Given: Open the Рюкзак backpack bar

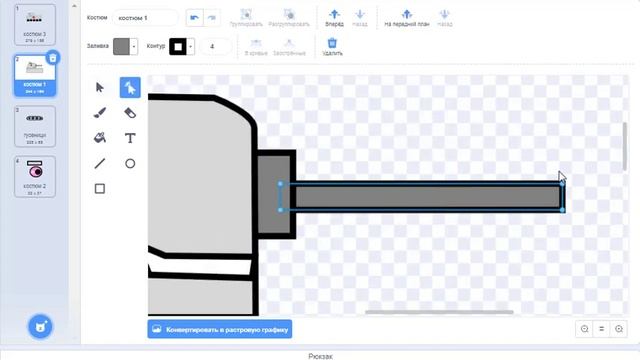Looking at the screenshot, I should tap(320, 356).
